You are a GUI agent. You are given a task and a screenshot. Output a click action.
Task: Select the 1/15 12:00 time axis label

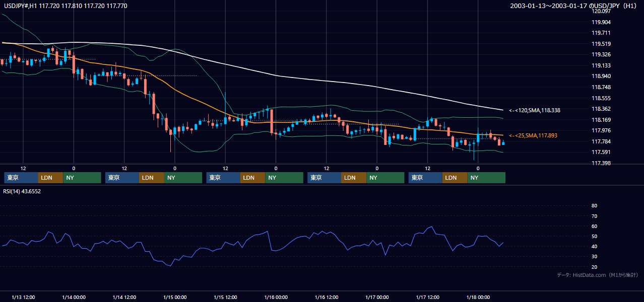tap(225, 297)
